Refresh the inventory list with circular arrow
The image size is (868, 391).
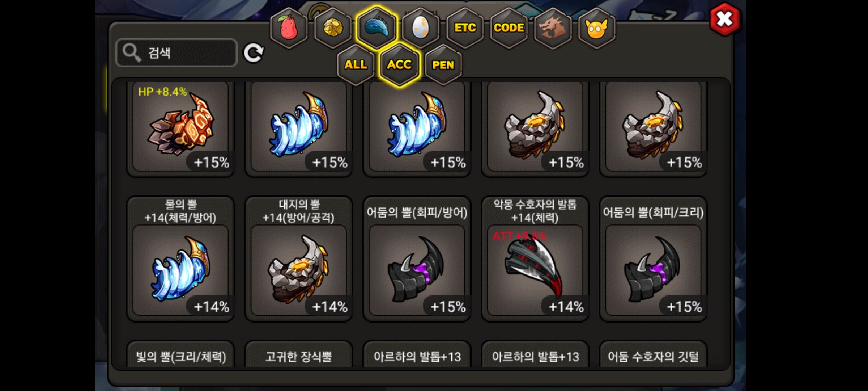point(253,53)
